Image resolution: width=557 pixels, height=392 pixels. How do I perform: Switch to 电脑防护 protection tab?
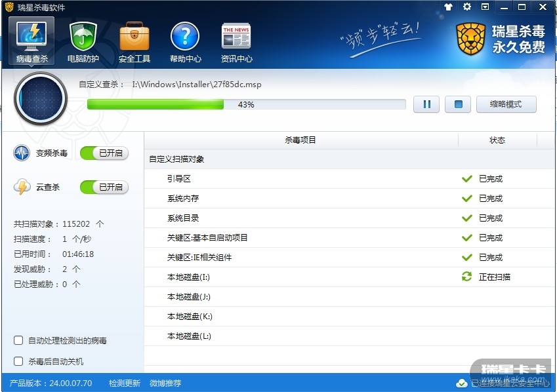[83, 42]
